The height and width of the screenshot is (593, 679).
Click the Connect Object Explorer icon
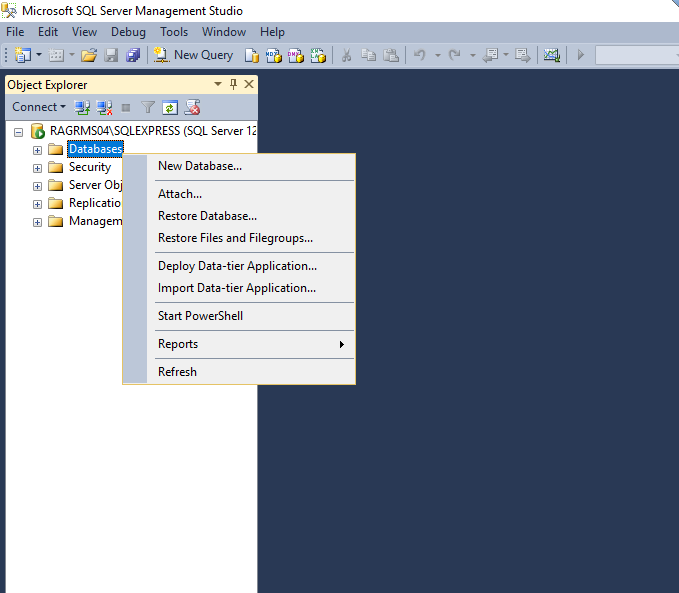82,107
